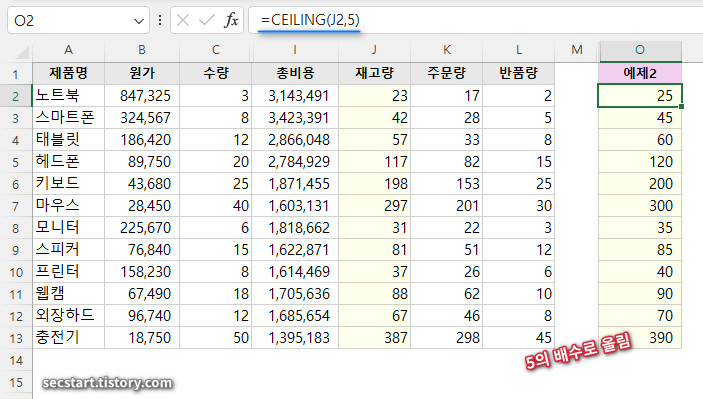Screen dimensions: 703x399
Task: Click stock cell 117
Action: point(374,161)
